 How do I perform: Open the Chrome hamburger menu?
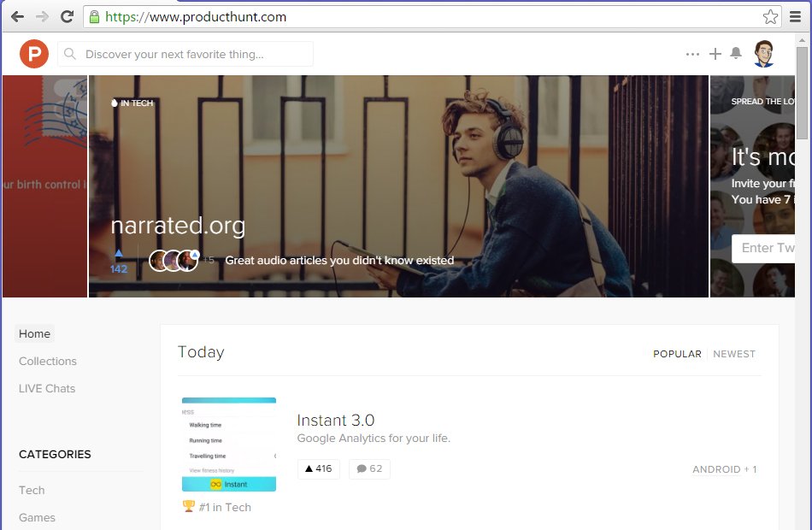click(796, 16)
